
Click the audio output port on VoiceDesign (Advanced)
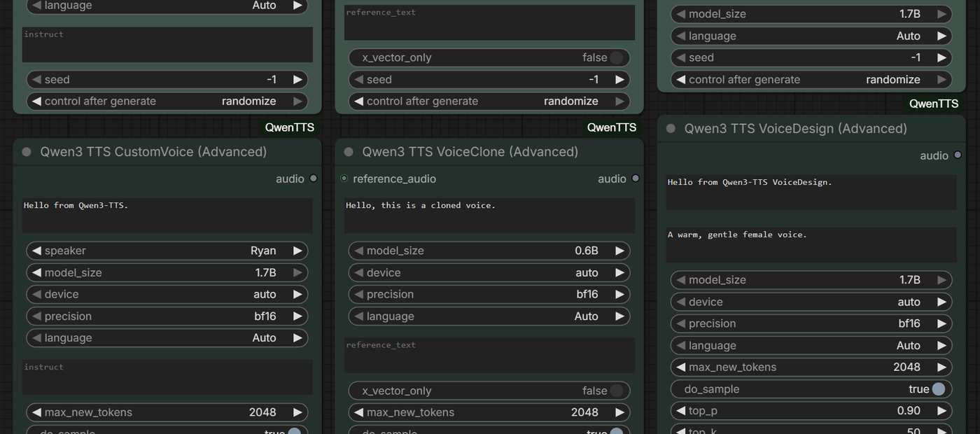958,155
